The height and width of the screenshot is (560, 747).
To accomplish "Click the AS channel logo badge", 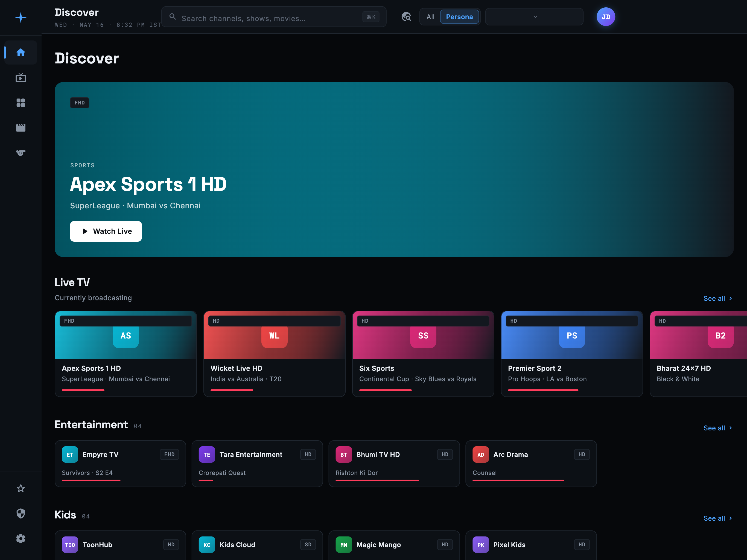I will click(x=126, y=336).
